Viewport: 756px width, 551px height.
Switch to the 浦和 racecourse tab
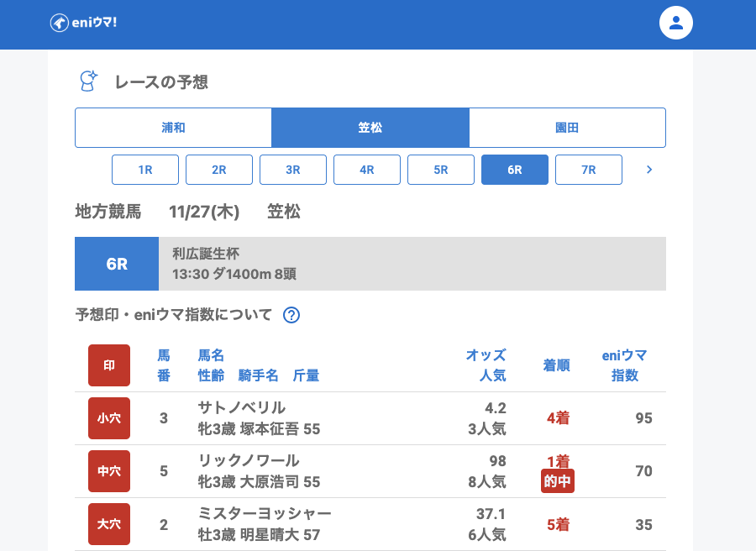coord(173,128)
